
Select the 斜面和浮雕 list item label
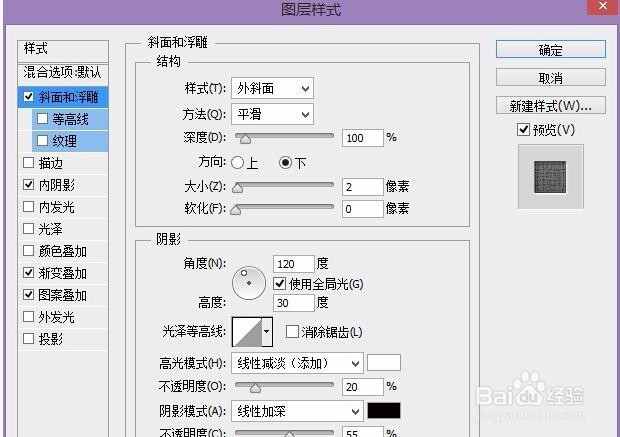68,97
